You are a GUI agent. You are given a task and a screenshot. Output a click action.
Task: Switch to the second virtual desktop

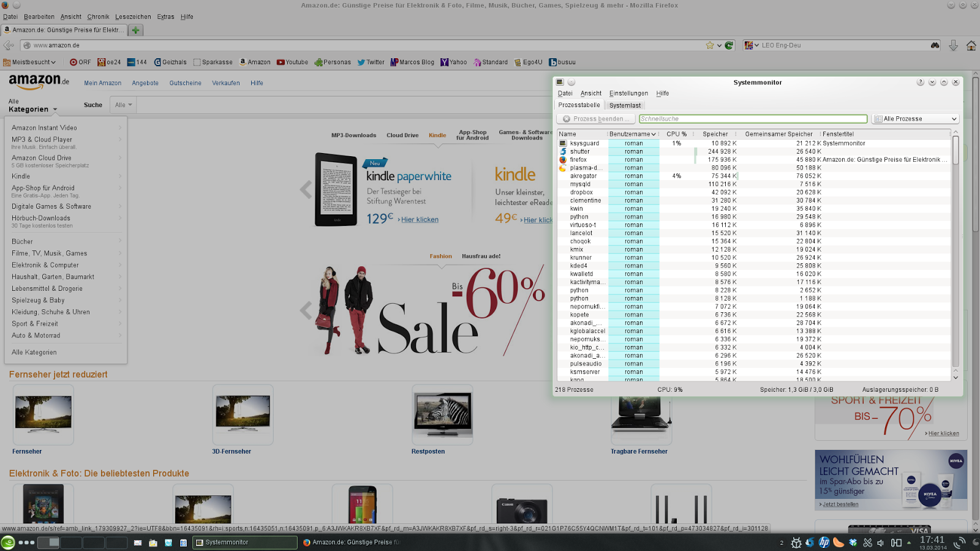coord(71,542)
